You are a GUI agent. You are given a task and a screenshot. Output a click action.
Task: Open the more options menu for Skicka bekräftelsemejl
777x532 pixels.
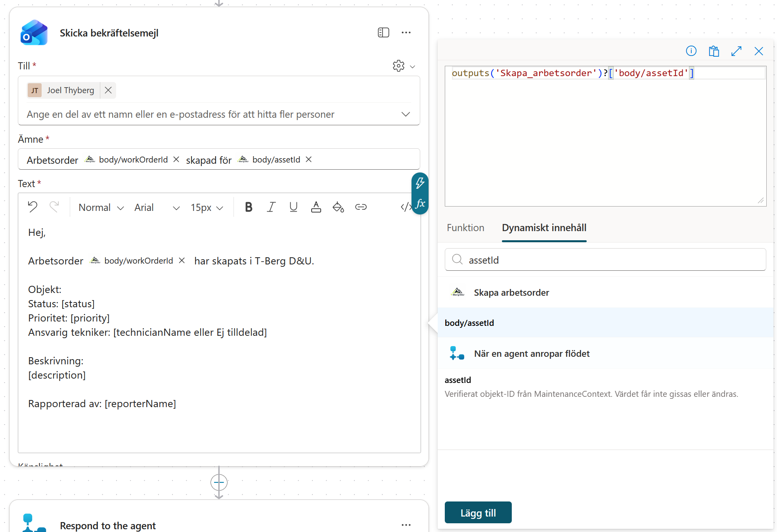(x=406, y=33)
